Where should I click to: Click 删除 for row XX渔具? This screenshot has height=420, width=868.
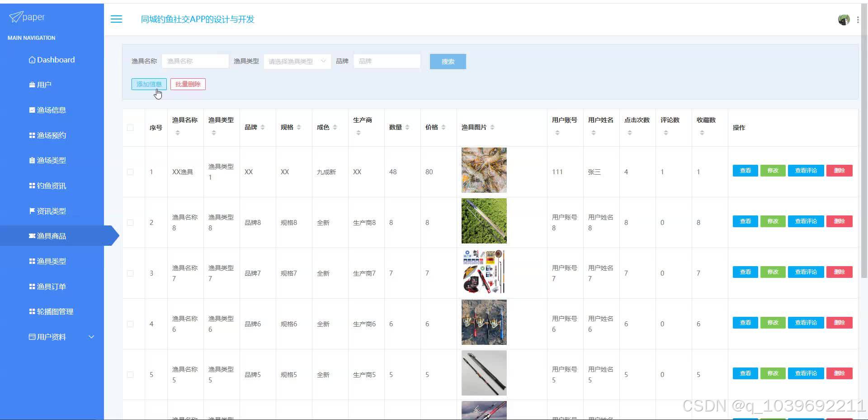(x=839, y=171)
